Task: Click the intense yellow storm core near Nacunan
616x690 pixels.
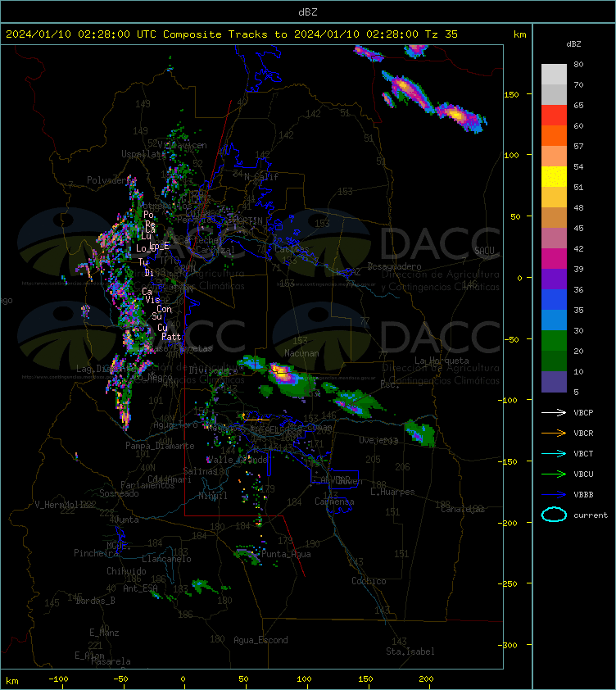Action: pos(280,372)
